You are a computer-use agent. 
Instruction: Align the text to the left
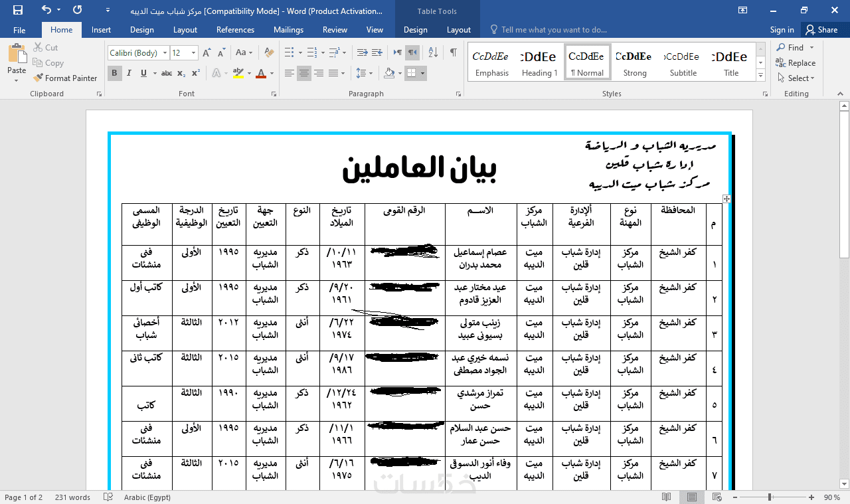290,73
